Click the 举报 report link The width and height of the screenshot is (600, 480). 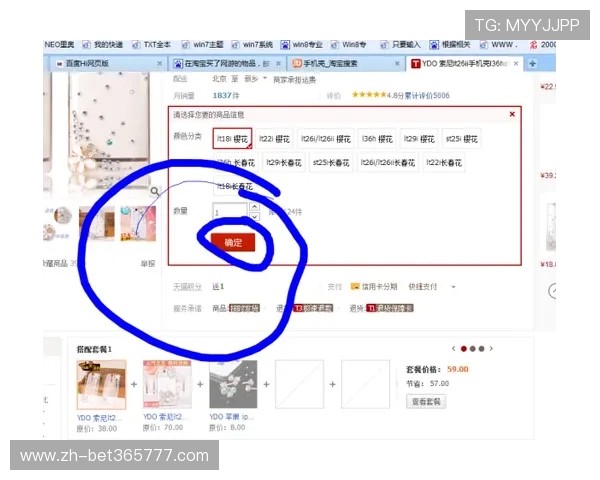pyautogui.click(x=148, y=263)
